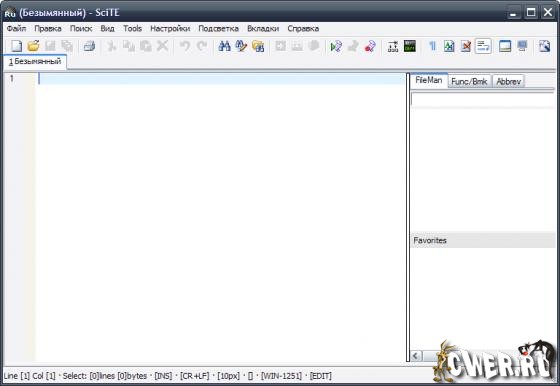Click the green document icon beside pilcrow
The height and width of the screenshot is (386, 560).
pos(449,46)
